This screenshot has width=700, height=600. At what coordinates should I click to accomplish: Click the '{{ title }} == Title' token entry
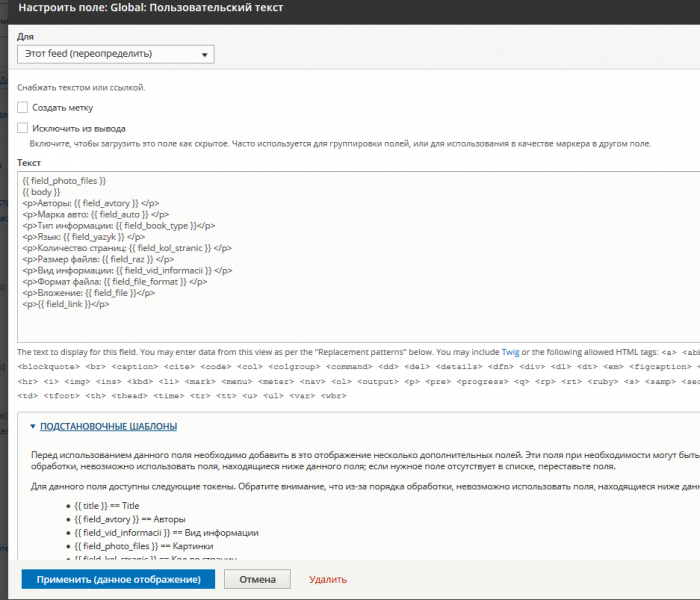click(x=103, y=505)
